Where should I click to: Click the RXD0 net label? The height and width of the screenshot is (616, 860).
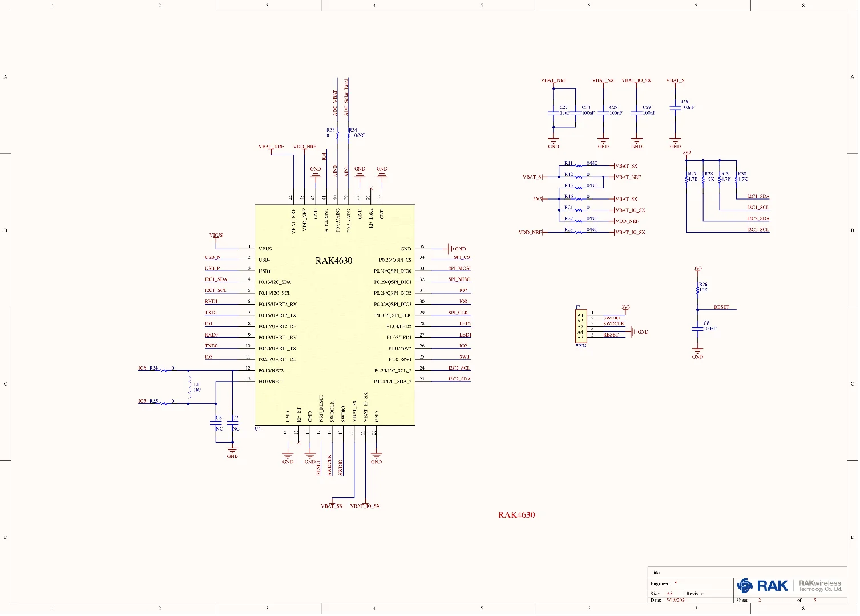[211, 335]
